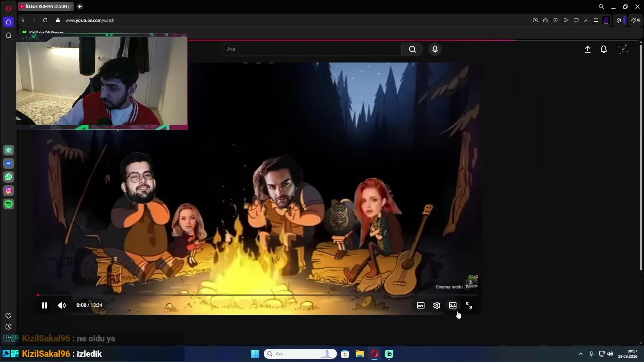Open the browser tab search icon
Image resolution: width=644 pixels, height=362 pixels.
point(601,7)
